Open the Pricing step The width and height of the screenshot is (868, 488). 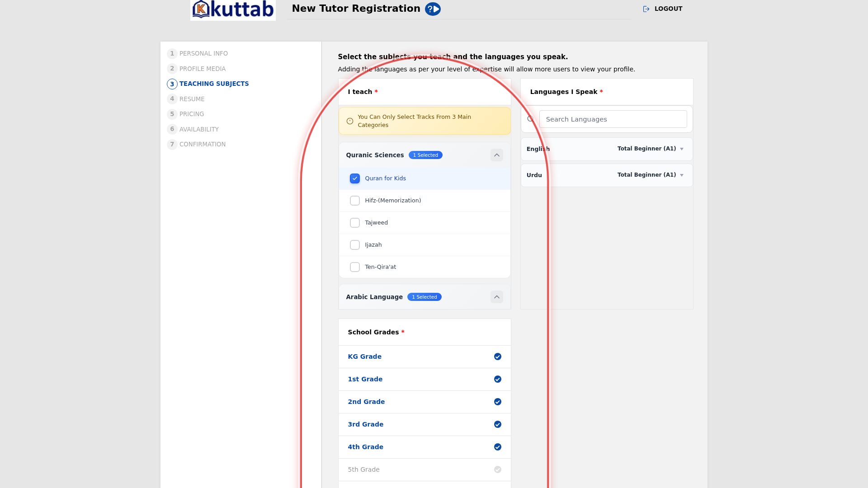click(185, 114)
